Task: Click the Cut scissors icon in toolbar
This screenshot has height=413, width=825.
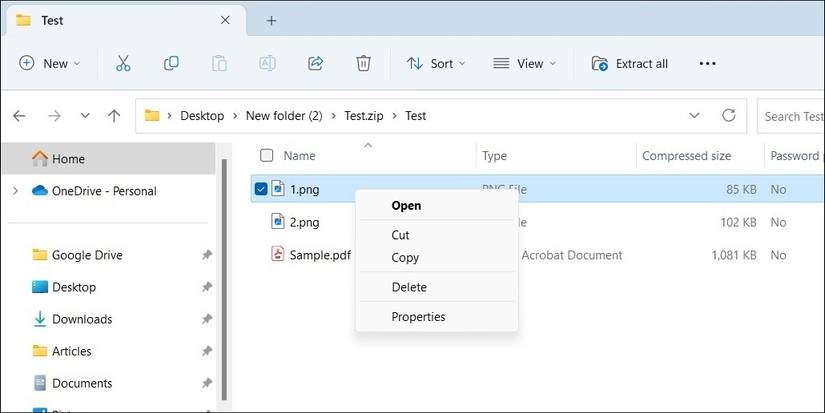Action: click(x=123, y=64)
